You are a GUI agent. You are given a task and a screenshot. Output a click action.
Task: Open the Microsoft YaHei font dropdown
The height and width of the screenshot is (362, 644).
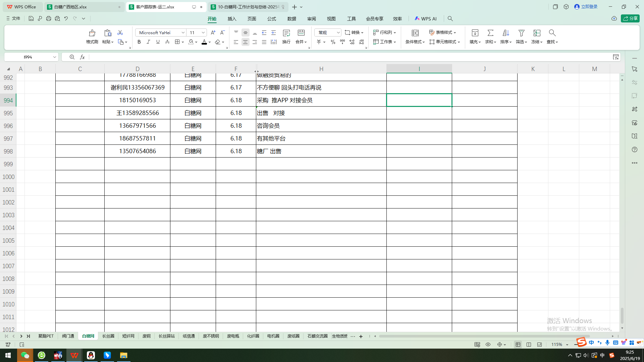(x=183, y=33)
